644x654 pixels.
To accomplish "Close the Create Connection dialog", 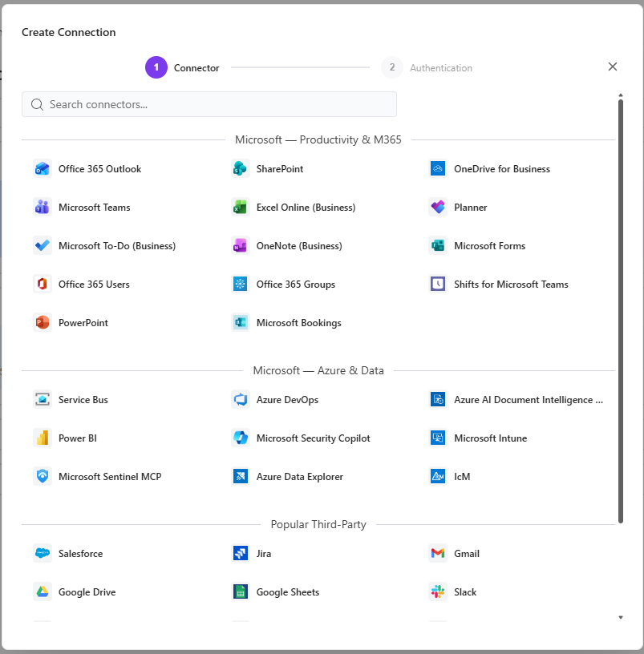I will click(x=612, y=67).
